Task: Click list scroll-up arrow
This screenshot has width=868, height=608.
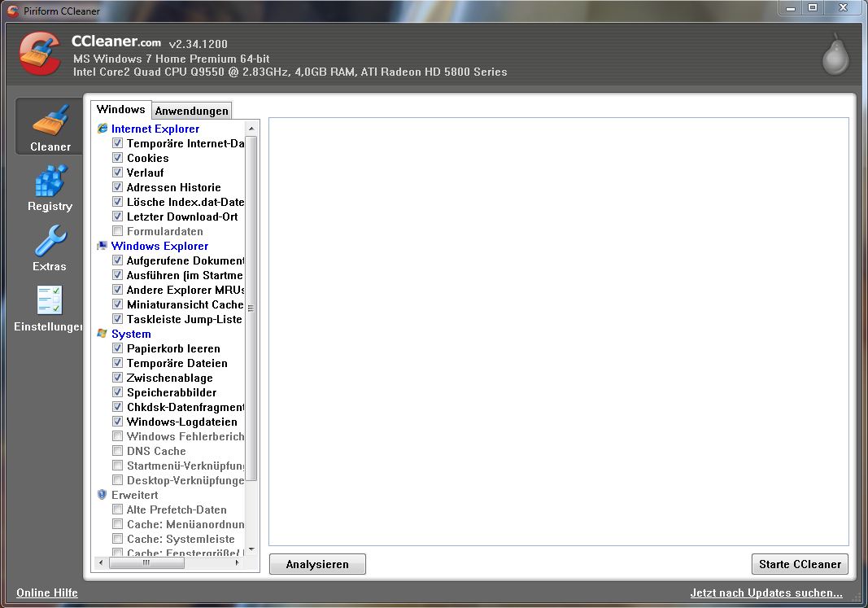Action: click(251, 129)
